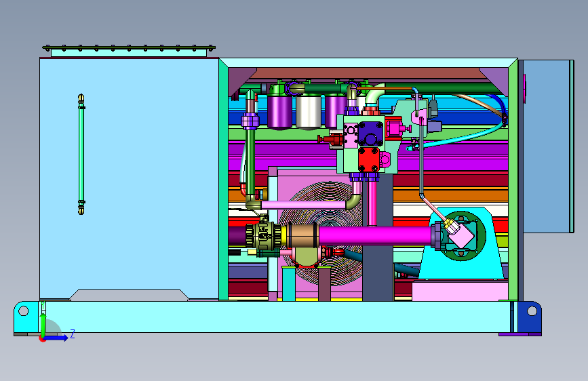Select the tan sleeve on the main pipe
Viewport: 588px width, 381px height.
point(302,235)
